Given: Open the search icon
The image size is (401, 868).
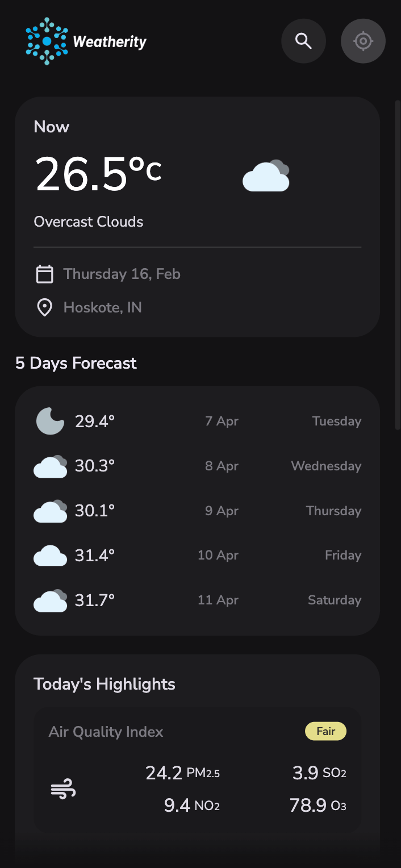Looking at the screenshot, I should point(303,40).
